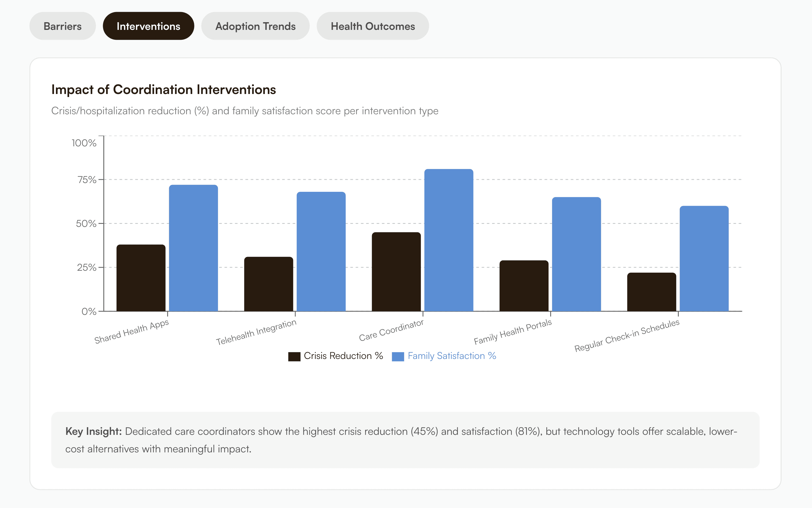Open the Health Outcomes tab

[x=372, y=26]
